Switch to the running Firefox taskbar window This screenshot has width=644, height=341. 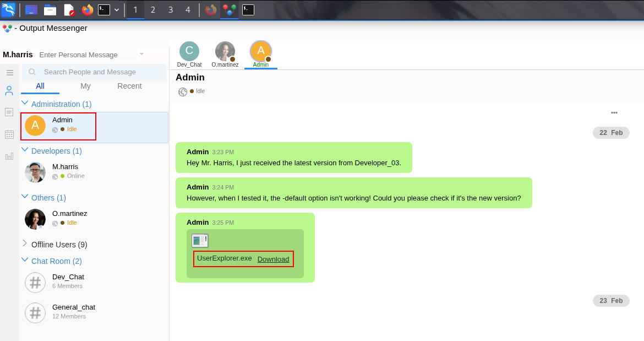coord(211,10)
